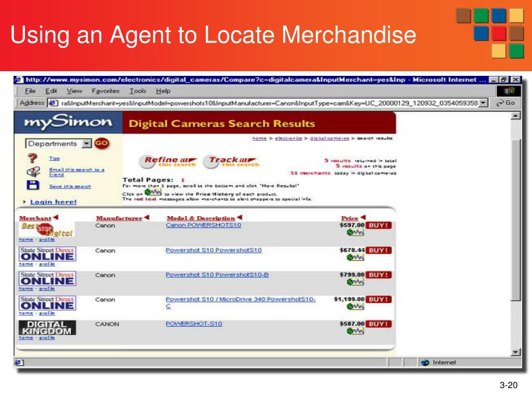This screenshot has width=532, height=399.
Task: Open the Help menu
Action: point(163,91)
